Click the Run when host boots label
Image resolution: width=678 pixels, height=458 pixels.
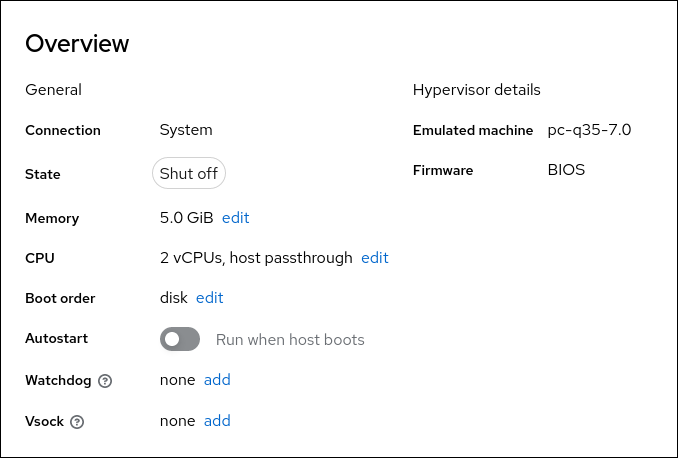(290, 340)
